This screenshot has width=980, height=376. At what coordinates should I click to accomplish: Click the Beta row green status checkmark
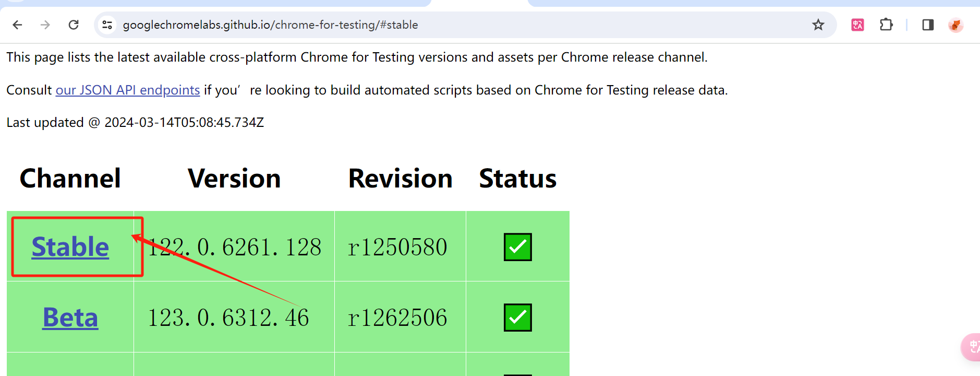517,317
